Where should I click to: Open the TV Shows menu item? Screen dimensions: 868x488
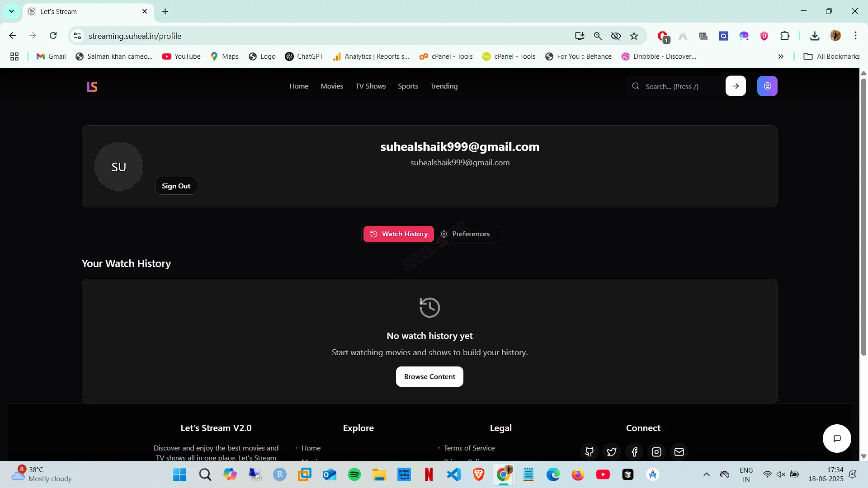point(370,86)
